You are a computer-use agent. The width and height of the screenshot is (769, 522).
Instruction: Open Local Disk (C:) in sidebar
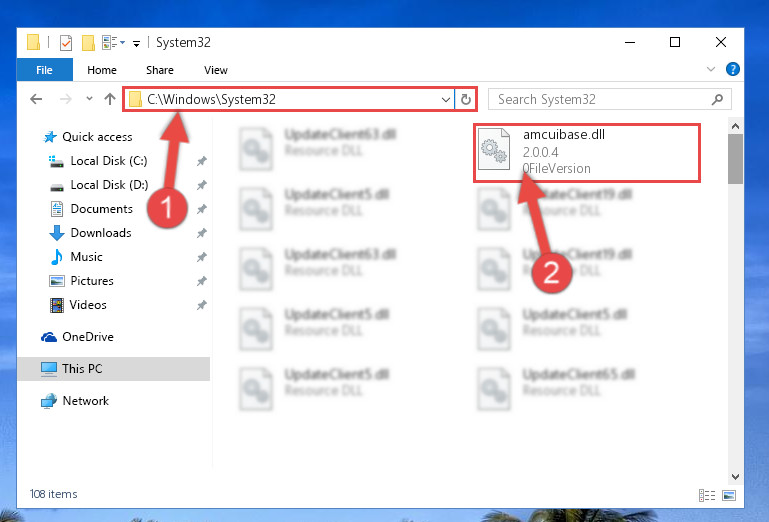click(x=109, y=161)
